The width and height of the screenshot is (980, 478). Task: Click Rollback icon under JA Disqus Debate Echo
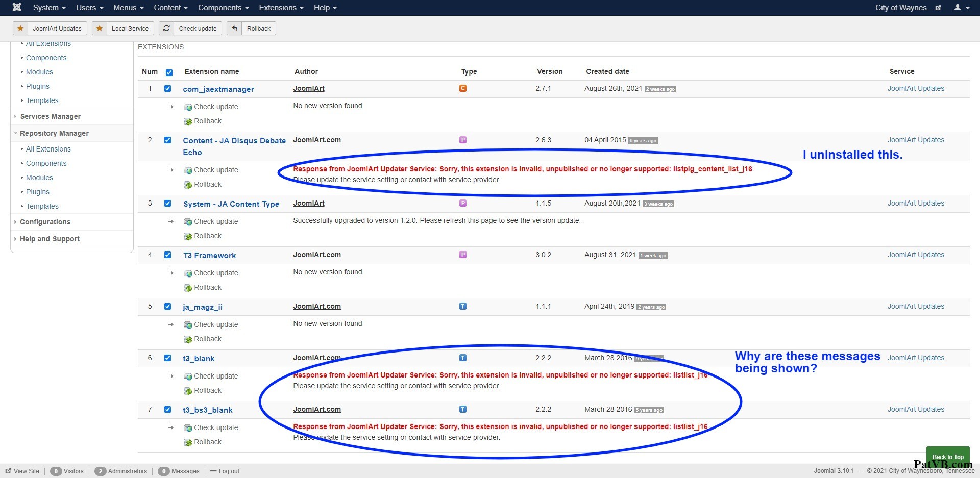188,185
